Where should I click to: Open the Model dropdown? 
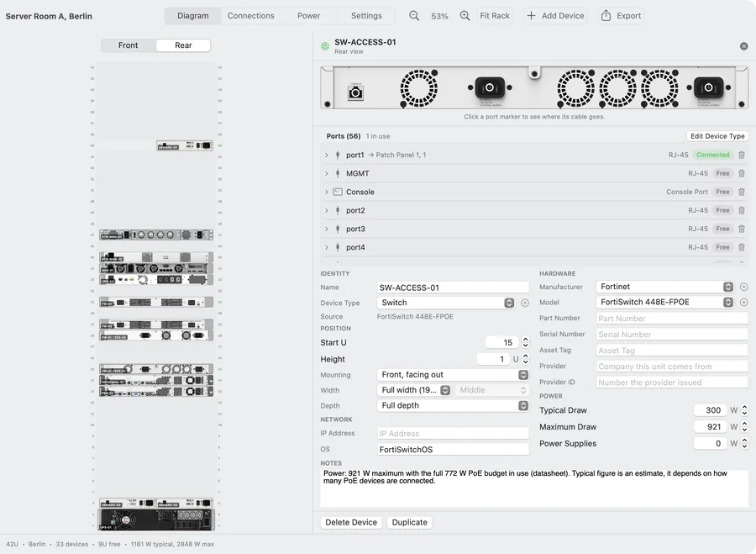[665, 302]
